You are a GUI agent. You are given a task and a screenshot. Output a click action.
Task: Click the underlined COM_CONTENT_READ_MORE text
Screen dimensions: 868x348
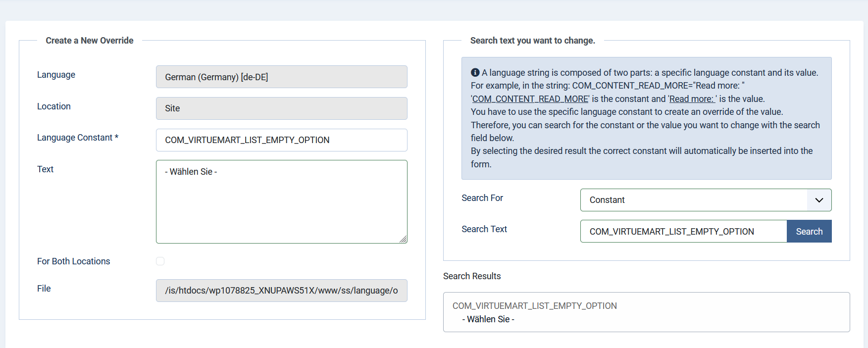[x=530, y=99]
